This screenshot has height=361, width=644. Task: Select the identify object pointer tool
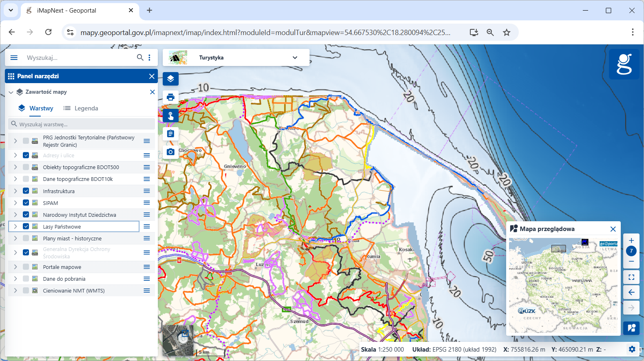[x=170, y=116]
